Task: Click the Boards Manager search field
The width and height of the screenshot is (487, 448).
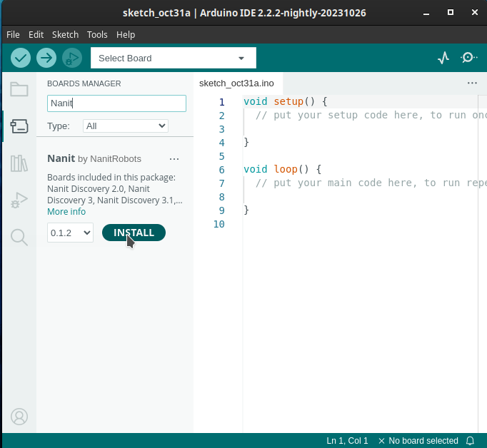Action: point(116,103)
